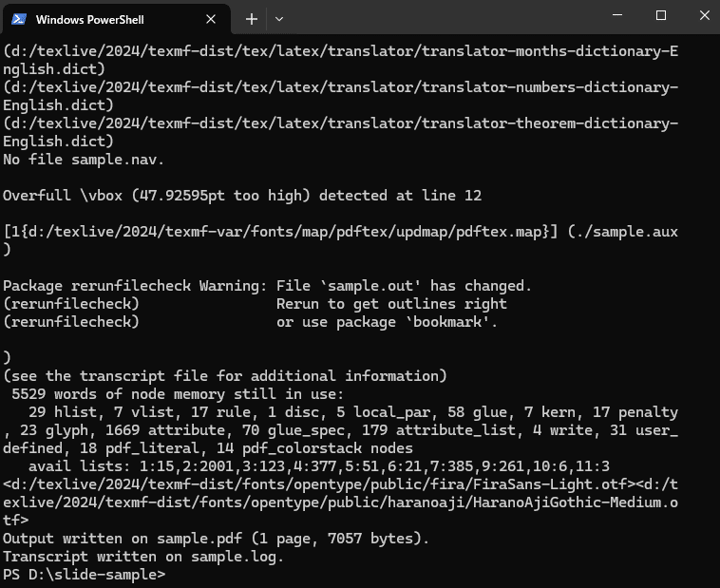The image size is (720, 588).
Task: Click the FiraSans-Light.otf font path line
Action: click(340, 484)
